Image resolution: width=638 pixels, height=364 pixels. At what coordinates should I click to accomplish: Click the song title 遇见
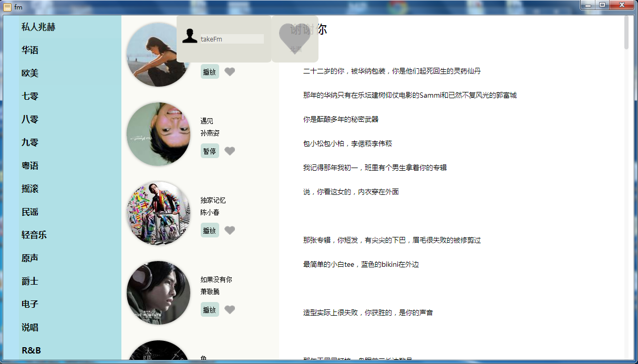coord(207,121)
